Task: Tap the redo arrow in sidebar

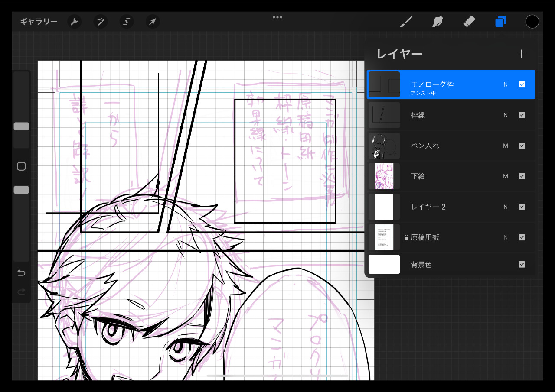Action: [21, 292]
